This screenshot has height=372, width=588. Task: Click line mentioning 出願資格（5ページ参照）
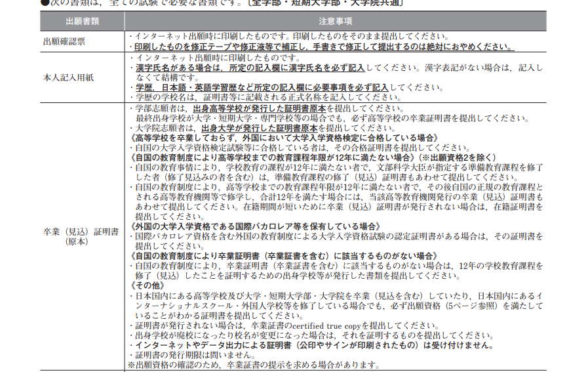[336, 306]
